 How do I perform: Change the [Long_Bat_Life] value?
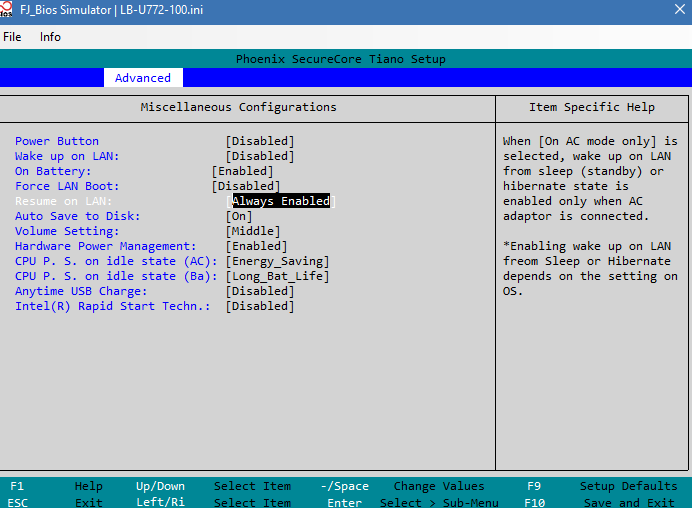(x=278, y=276)
